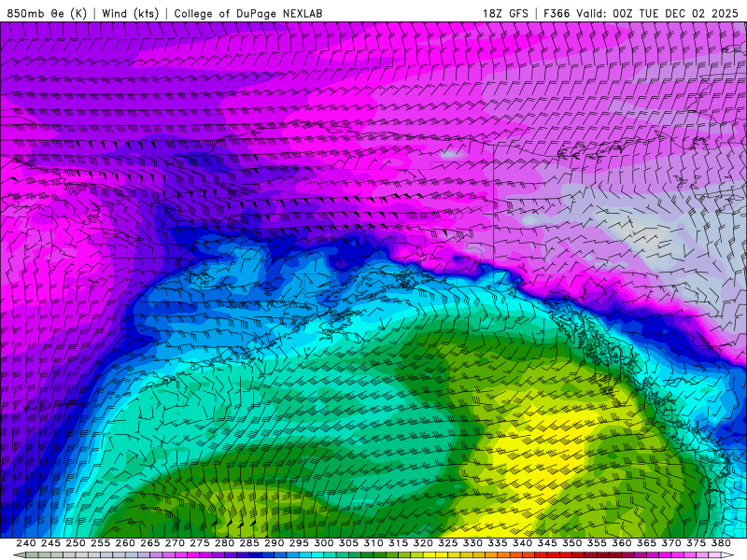Click the 320 value on the color scale
This screenshot has height=560, width=747.
pos(423,543)
